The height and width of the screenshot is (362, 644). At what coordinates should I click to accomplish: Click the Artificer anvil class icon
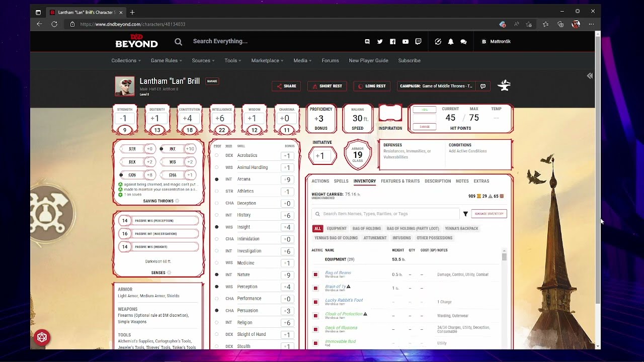coord(504,85)
